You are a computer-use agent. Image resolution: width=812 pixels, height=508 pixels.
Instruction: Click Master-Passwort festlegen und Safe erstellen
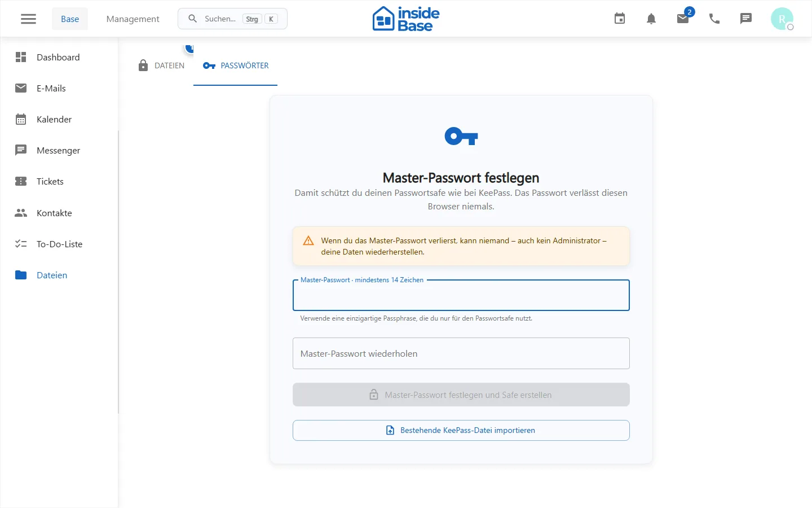(461, 395)
